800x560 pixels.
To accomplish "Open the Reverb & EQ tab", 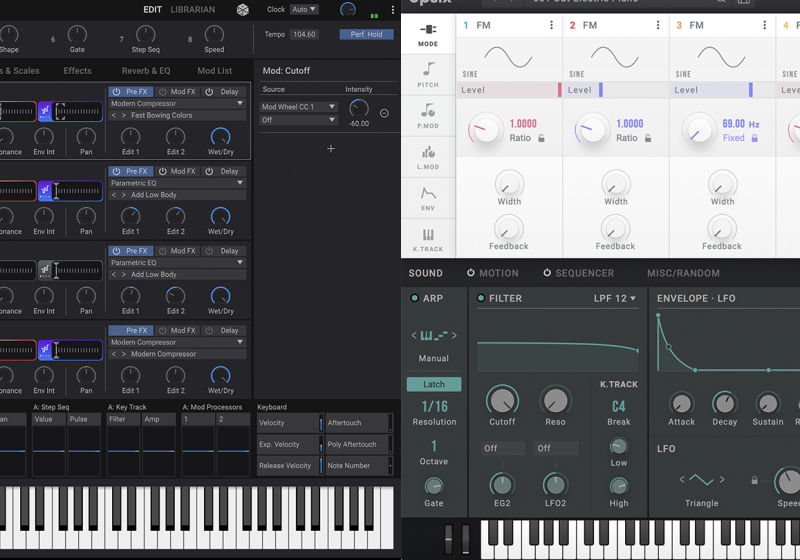I will point(146,71).
